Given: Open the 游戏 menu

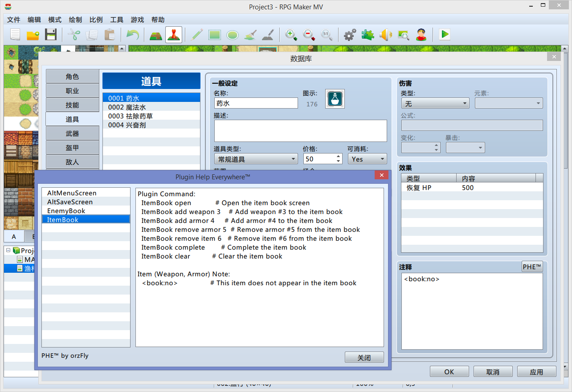Looking at the screenshot, I should pos(137,20).
